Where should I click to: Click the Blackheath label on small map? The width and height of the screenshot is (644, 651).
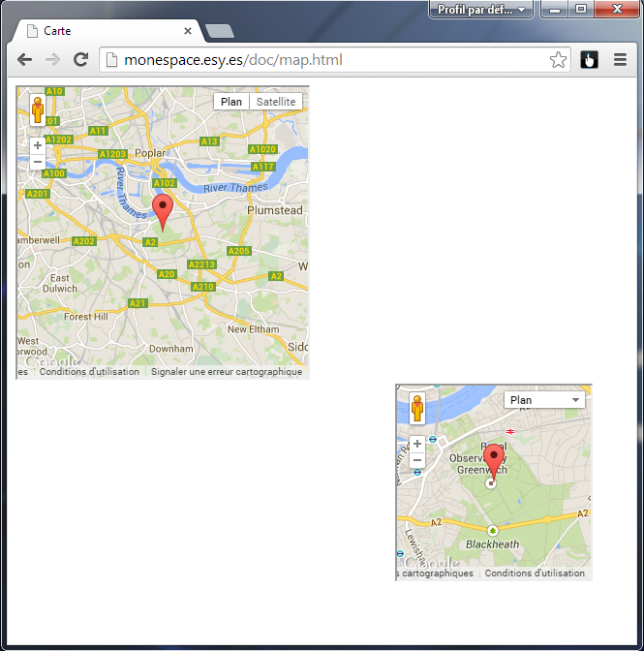pos(492,544)
